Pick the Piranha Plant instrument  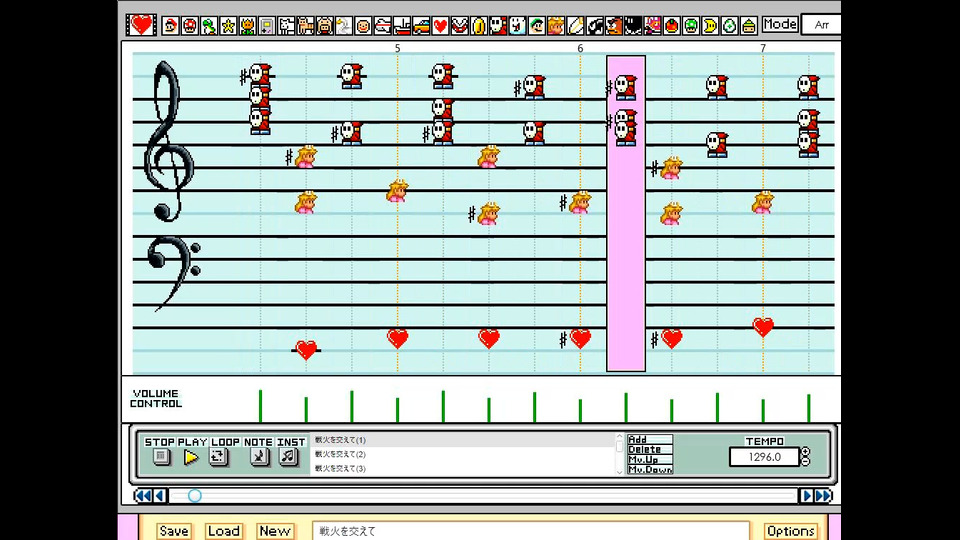(x=460, y=26)
